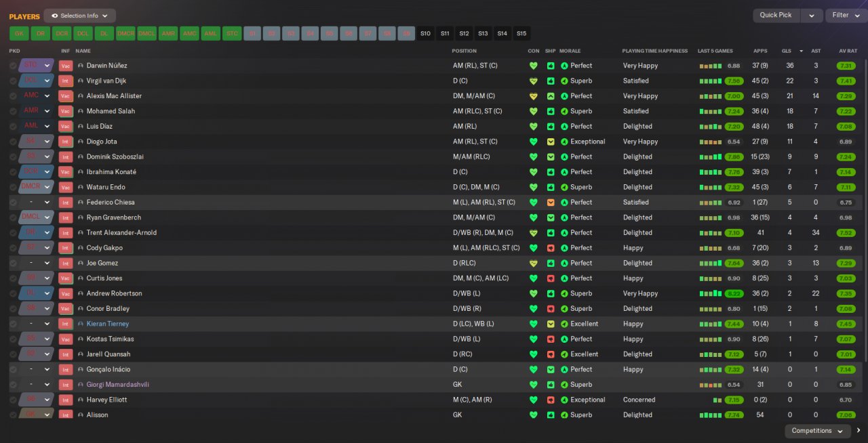Click the 7.52 average rating for Trent Alexander-Arnold
The image size is (868, 443).
coord(846,232)
